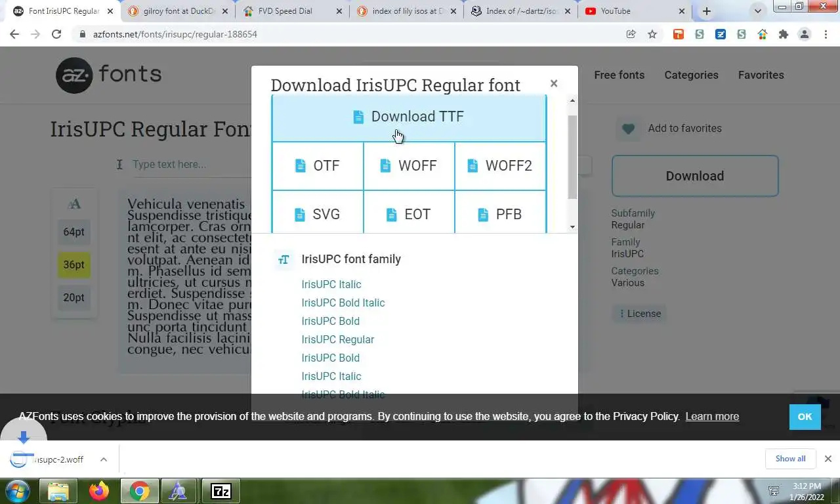
Task: Choose the EOT format download
Action: [409, 214]
